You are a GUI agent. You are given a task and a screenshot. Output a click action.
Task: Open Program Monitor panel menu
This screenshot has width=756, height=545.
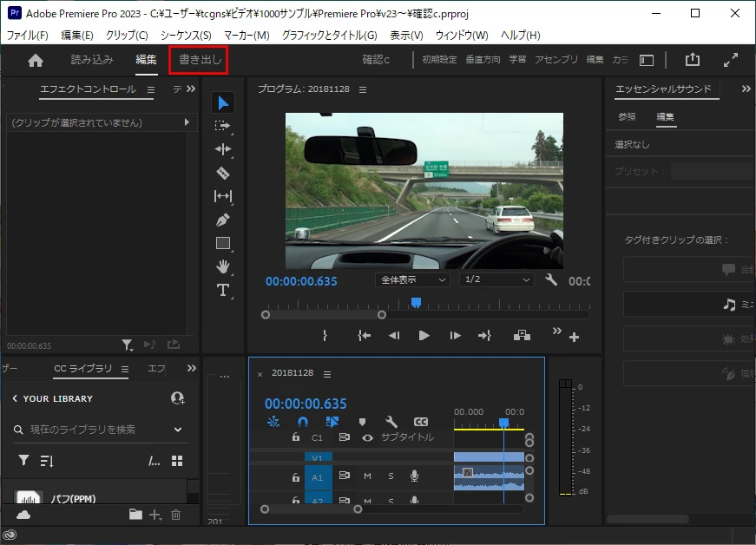click(363, 89)
